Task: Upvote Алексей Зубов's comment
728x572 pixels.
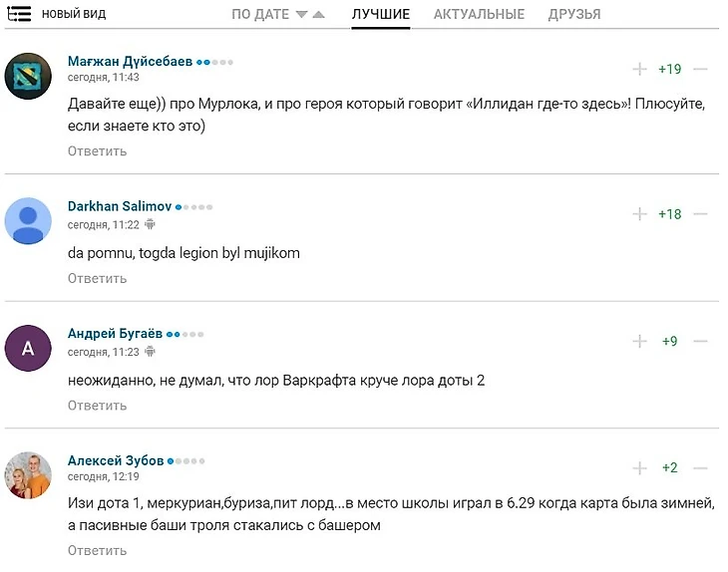Action: point(639,467)
